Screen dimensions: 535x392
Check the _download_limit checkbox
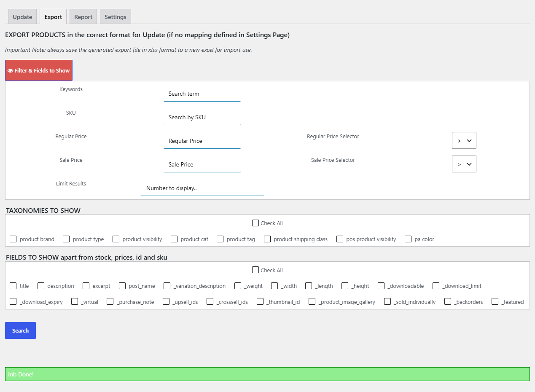coord(436,286)
